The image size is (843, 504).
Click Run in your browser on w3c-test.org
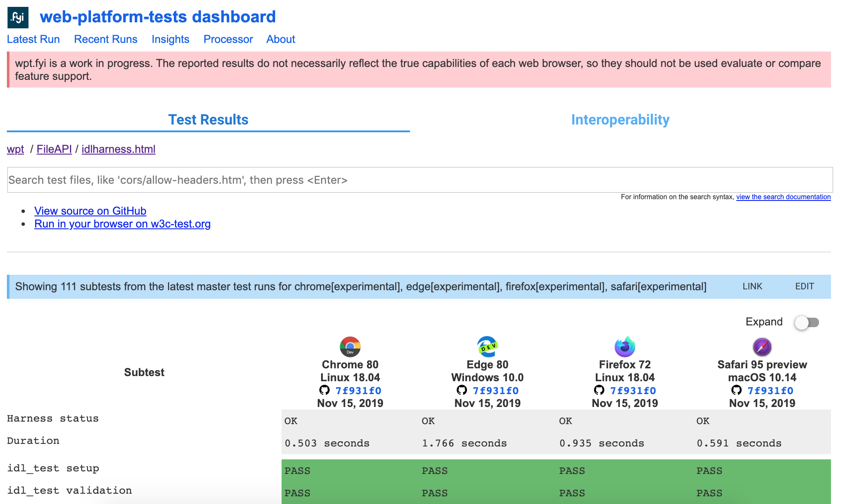click(122, 224)
